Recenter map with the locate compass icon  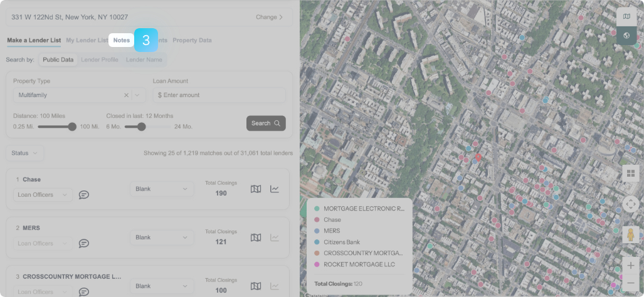631,204
